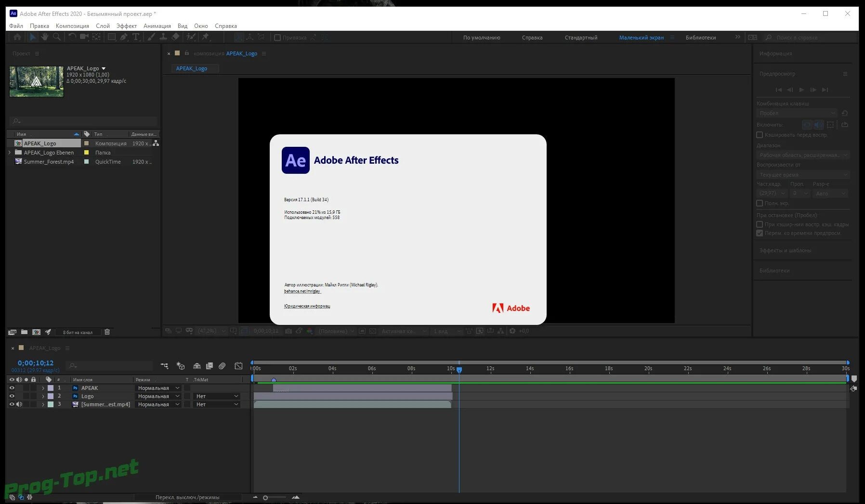
Task: Click the interpret footage icon in Project panel
Action: pos(12,332)
